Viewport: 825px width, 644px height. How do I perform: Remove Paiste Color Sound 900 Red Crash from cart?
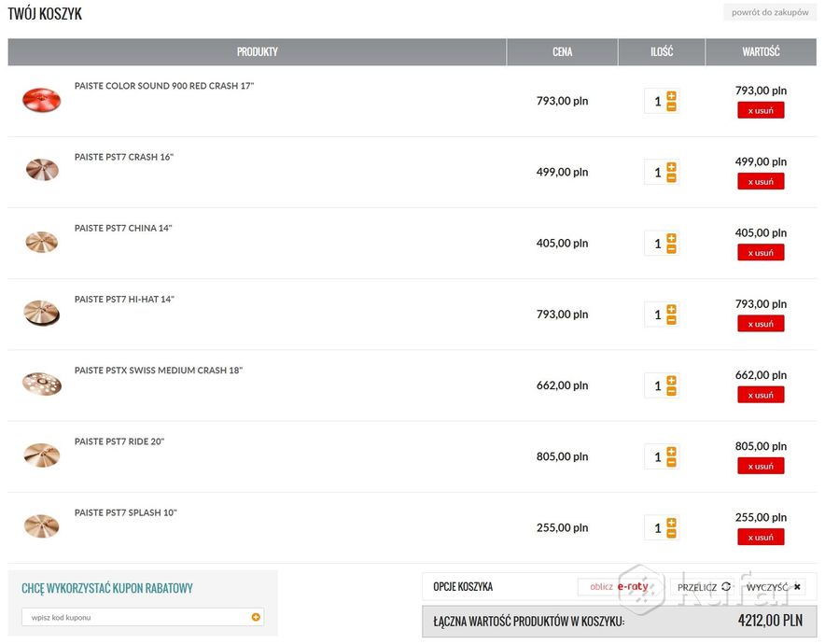pyautogui.click(x=761, y=110)
